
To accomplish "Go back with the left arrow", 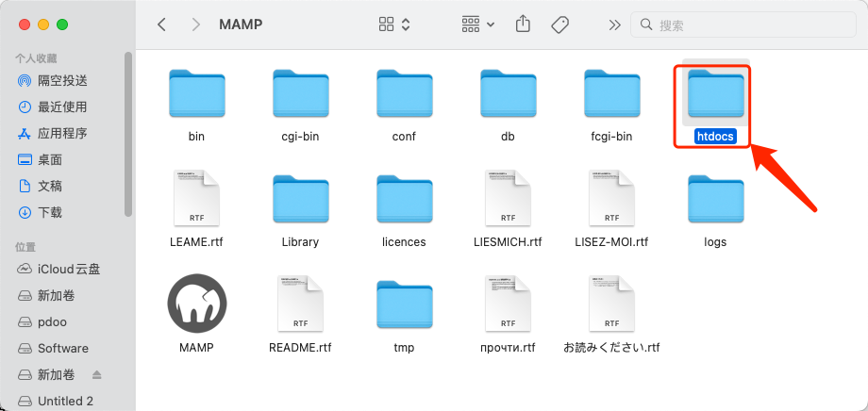I will tap(161, 25).
